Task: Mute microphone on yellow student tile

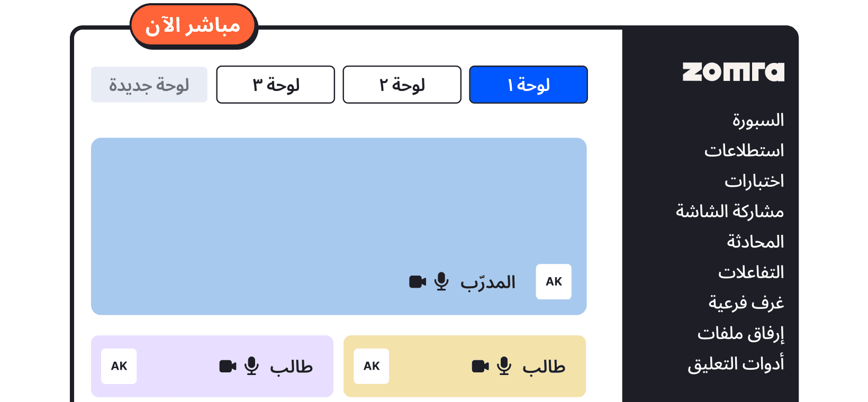Action: [x=504, y=366]
